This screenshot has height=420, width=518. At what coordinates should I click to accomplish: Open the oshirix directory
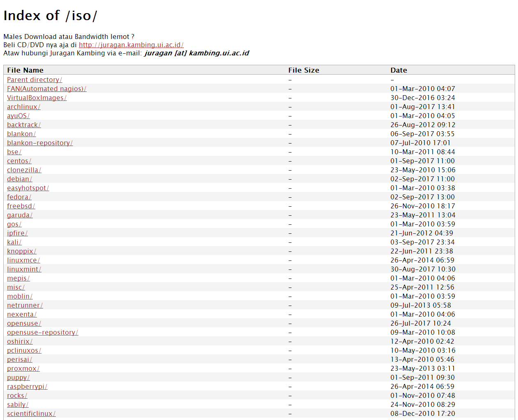tap(20, 341)
